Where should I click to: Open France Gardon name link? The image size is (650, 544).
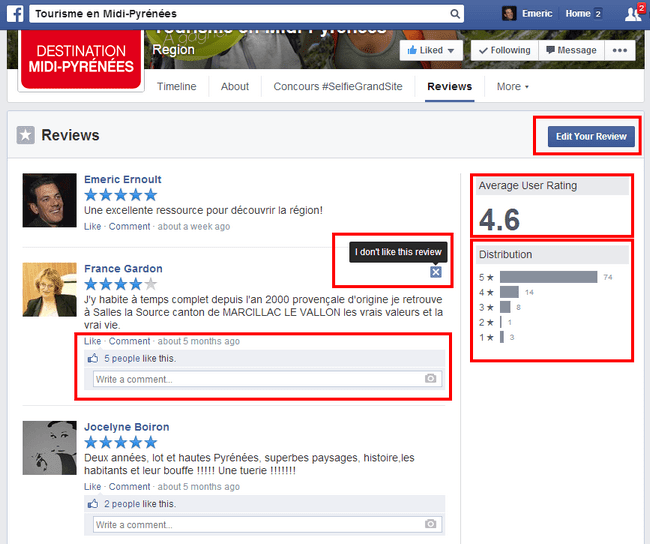[x=123, y=269]
